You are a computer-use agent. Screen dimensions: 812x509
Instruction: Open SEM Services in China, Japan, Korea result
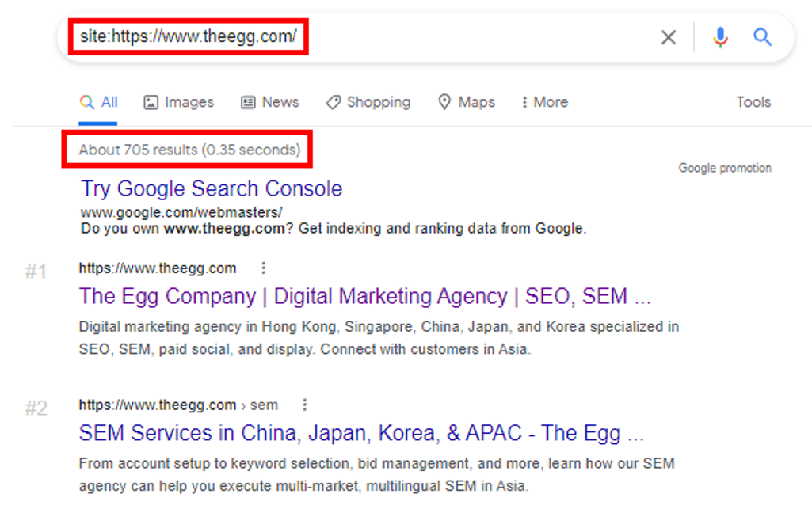(x=361, y=433)
